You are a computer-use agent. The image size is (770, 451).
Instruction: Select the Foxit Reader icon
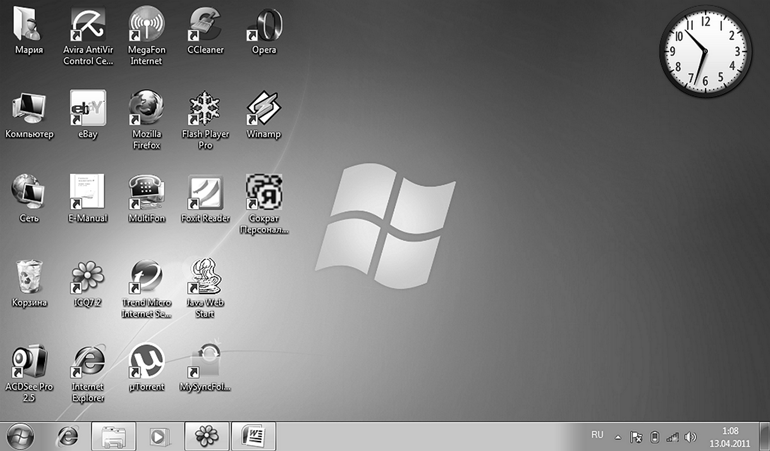[x=205, y=192]
